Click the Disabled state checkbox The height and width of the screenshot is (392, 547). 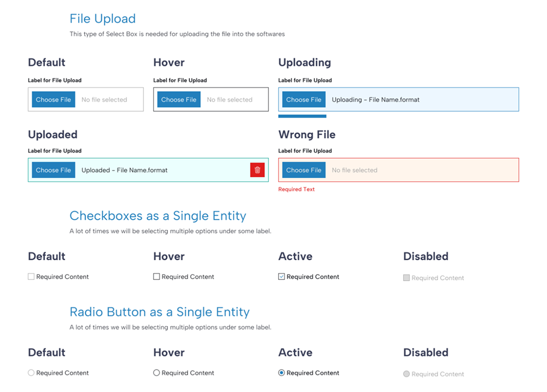tap(407, 278)
